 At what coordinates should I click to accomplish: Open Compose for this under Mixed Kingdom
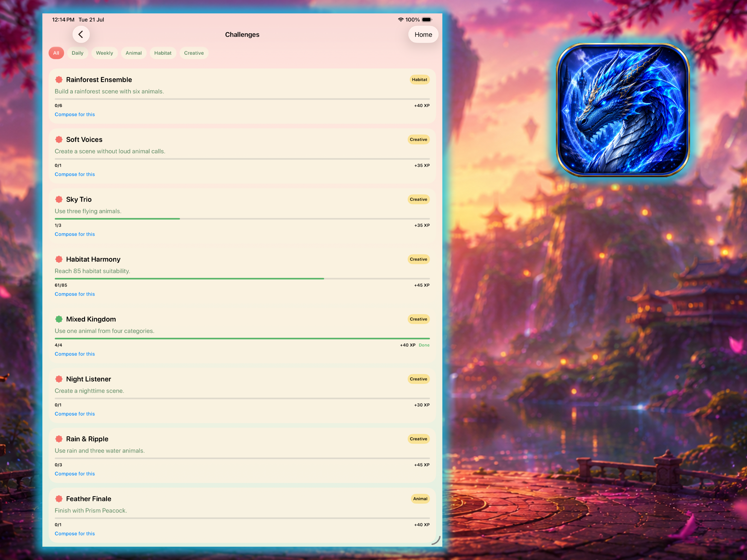pos(75,354)
